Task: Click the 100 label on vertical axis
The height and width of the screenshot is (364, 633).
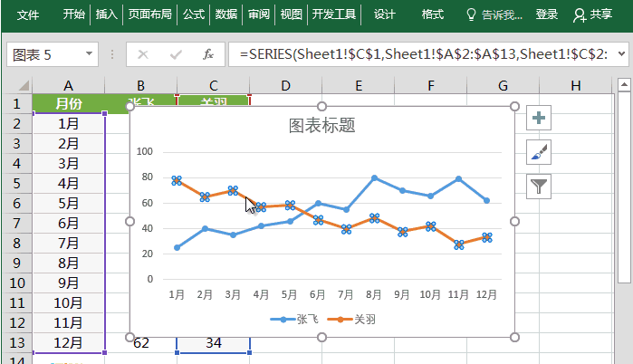Action: pyautogui.click(x=145, y=152)
